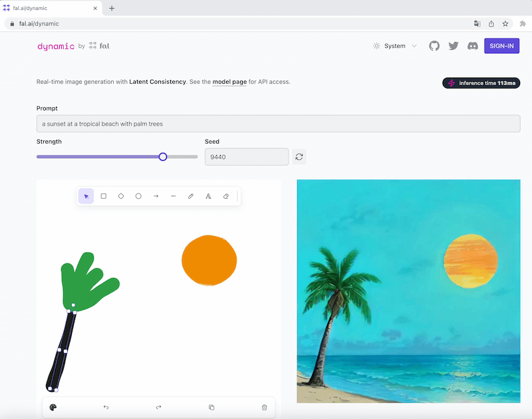Viewport: 532px width, 419px height.
Task: Delete canvas with trash icon
Action: [264, 407]
